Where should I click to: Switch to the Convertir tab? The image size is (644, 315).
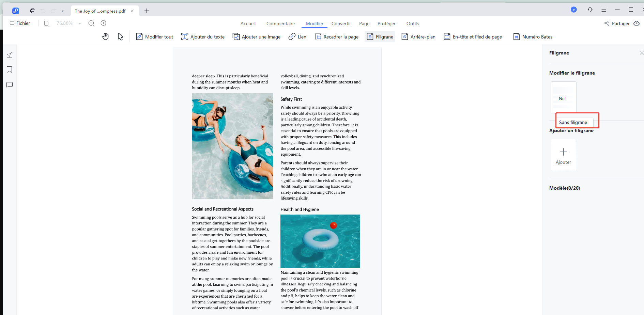pyautogui.click(x=341, y=23)
